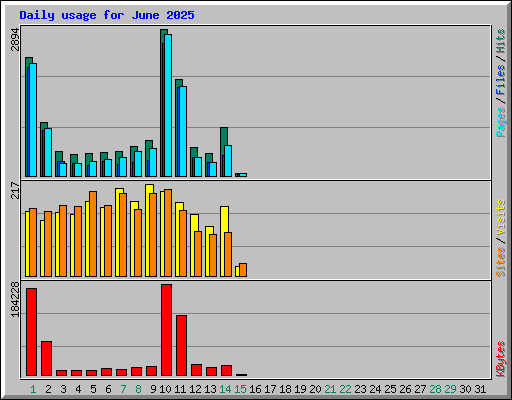Click the red KBytes bar for day 10
Image resolution: width=512 pixels, height=400 pixels.
[166, 330]
